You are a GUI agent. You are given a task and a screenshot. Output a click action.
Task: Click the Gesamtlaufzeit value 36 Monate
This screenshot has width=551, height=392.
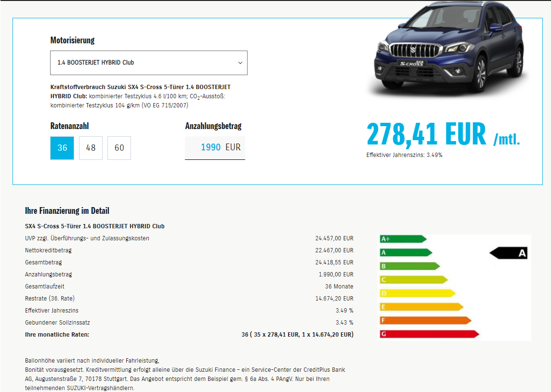coord(339,287)
